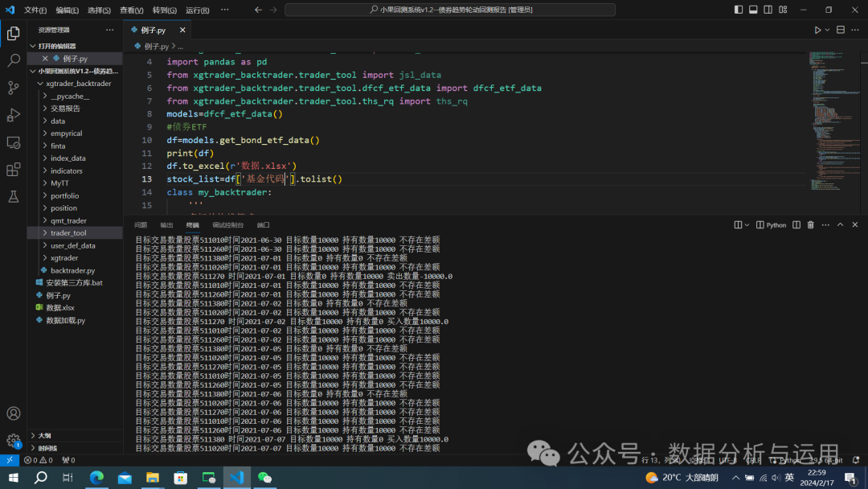The image size is (868, 489).
Task: Open the overflow menu ellipsis in menu bar
Action: point(224,10)
